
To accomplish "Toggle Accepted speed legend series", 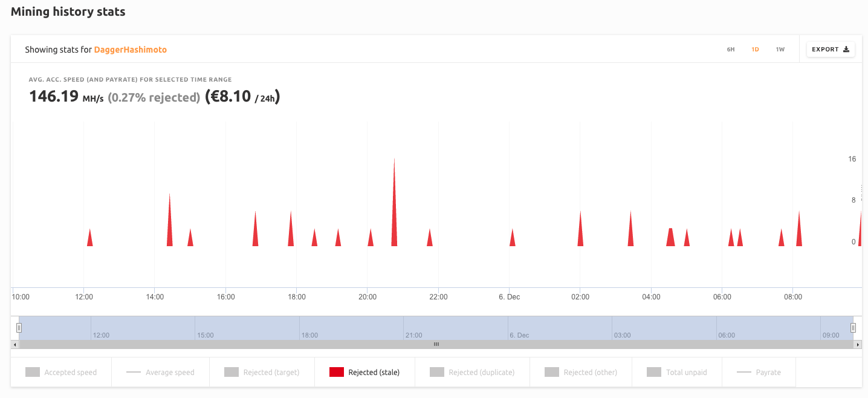I will [x=61, y=373].
